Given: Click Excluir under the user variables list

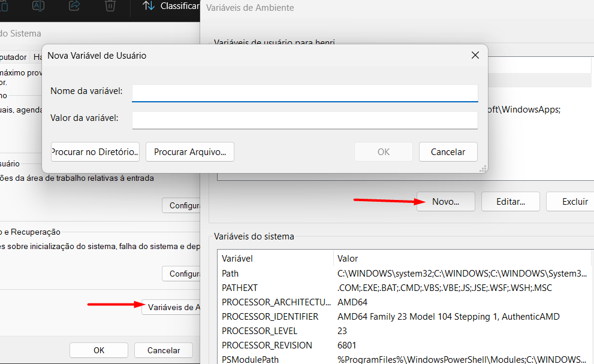Looking at the screenshot, I should tap(570, 202).
